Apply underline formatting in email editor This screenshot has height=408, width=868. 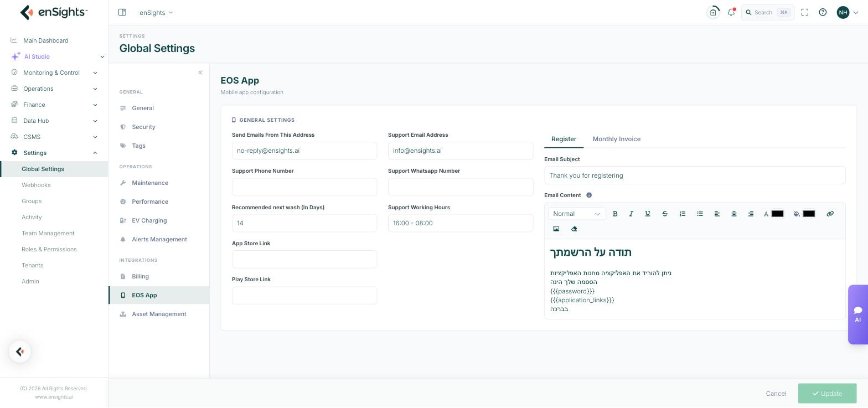(648, 214)
